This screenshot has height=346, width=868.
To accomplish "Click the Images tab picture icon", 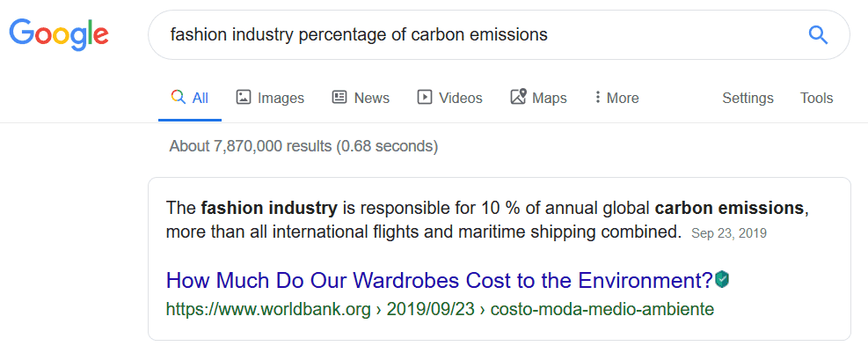I will click(x=244, y=98).
